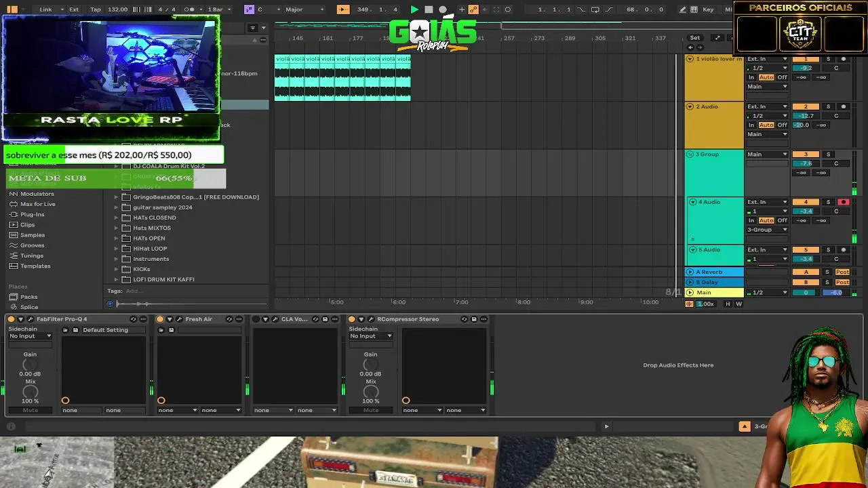Collapse the 3 Group track

[x=690, y=155]
